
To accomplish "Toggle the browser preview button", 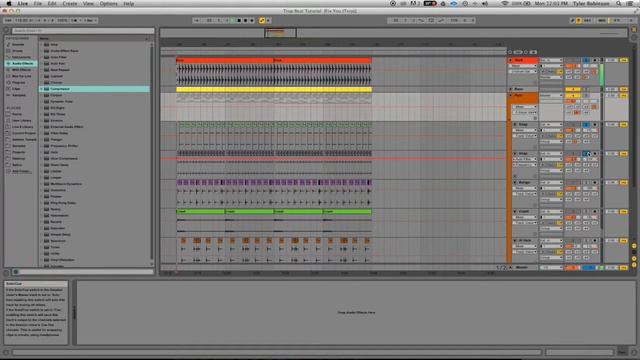I will (x=16, y=272).
